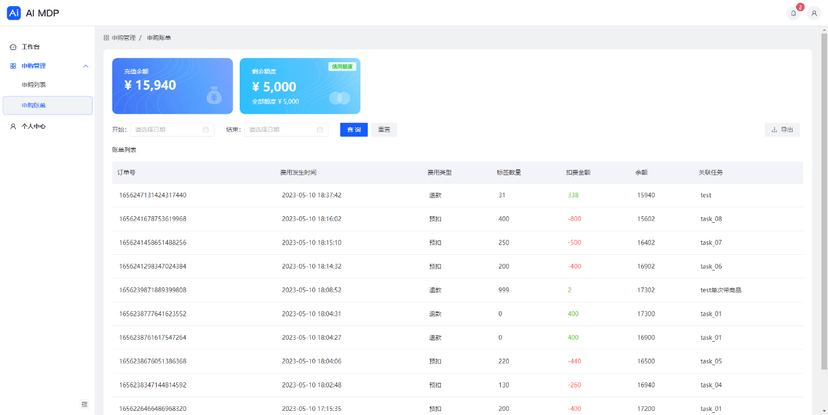Open the 工作台 sidebar menu item
The width and height of the screenshot is (828, 415).
click(31, 47)
